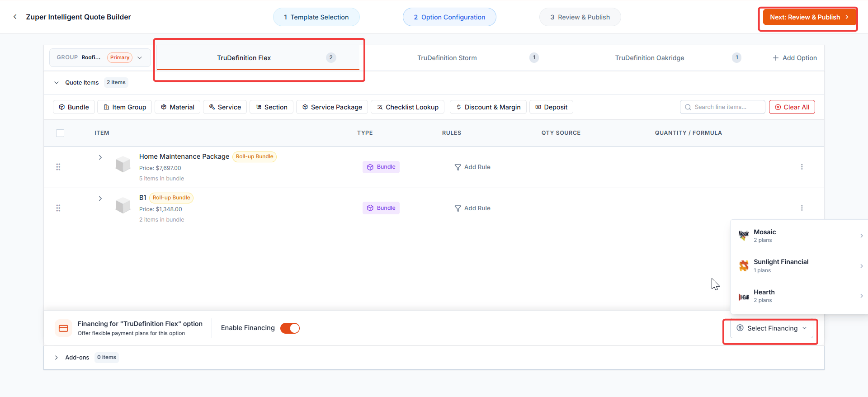Click Next: Review & Publish button
The image size is (868, 397).
tap(810, 17)
